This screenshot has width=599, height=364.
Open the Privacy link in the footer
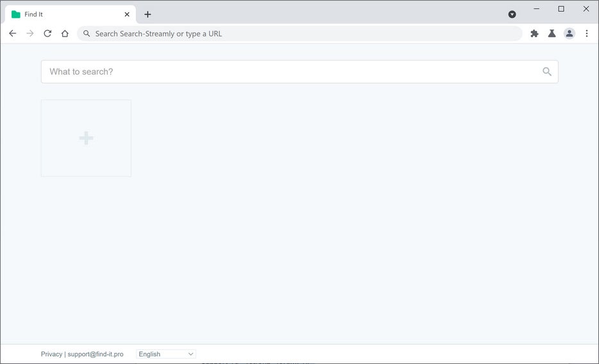coord(51,354)
